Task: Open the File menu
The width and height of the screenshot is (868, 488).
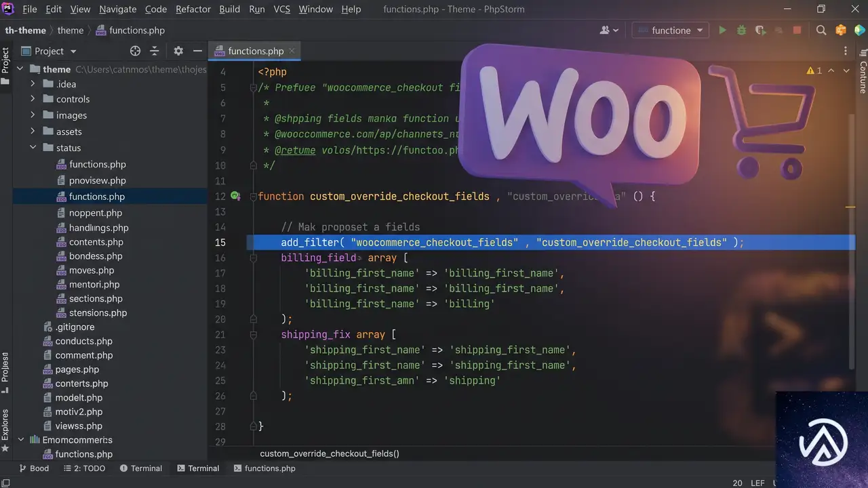Action: tap(30, 9)
